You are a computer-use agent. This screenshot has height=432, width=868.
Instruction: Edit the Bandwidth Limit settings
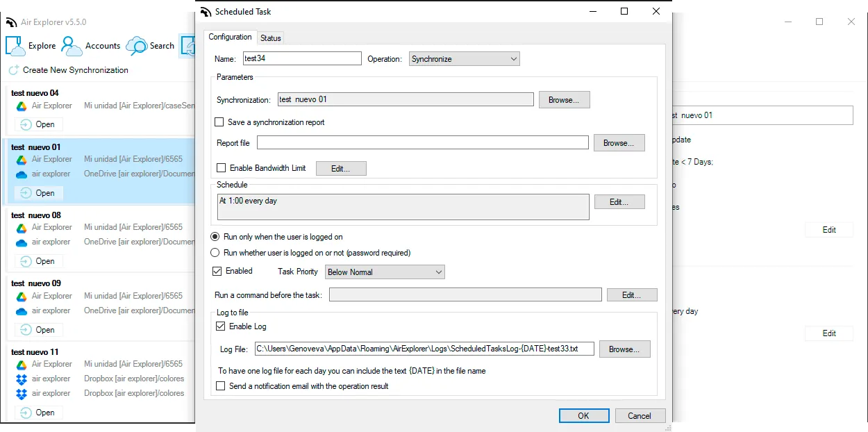point(341,169)
